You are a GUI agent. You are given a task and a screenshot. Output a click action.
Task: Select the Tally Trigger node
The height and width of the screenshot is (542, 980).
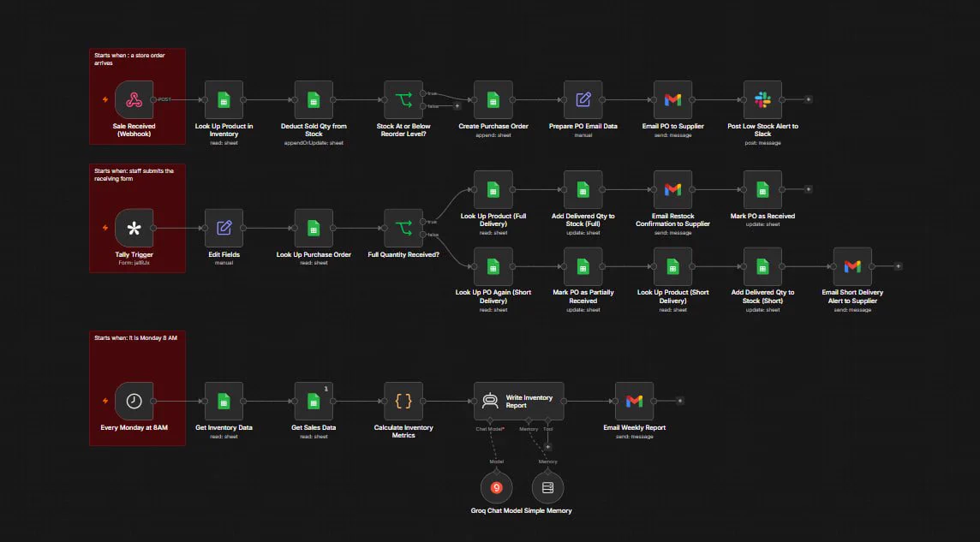coord(134,228)
